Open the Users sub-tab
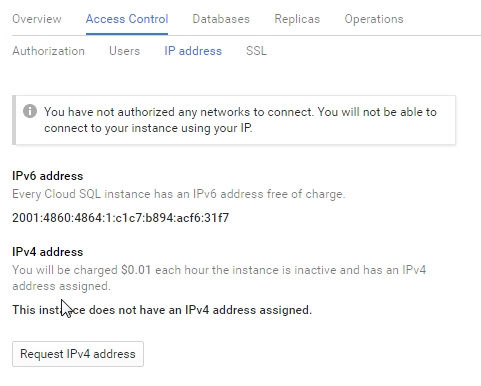Screen dimensions: 481x386 pos(125,51)
